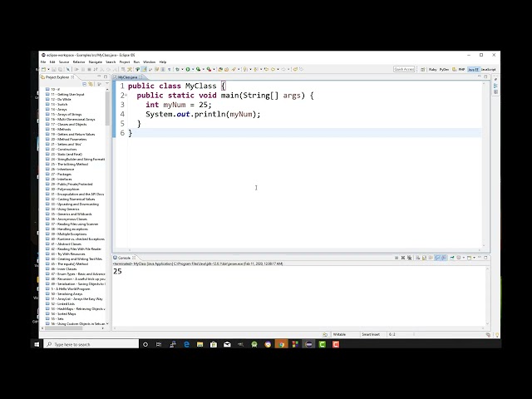This screenshot has height=399, width=532.
Task: Switch to the PyDev perspective
Action: click(444, 69)
